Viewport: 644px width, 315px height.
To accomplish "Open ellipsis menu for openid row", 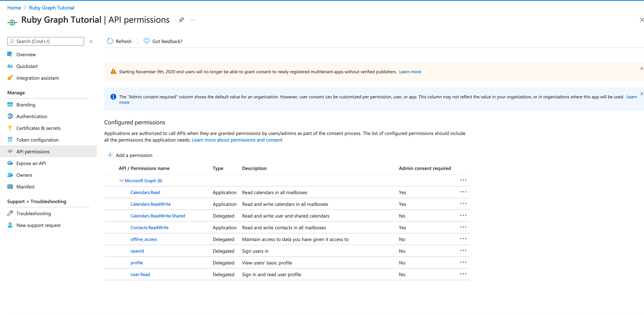I will [x=463, y=251].
